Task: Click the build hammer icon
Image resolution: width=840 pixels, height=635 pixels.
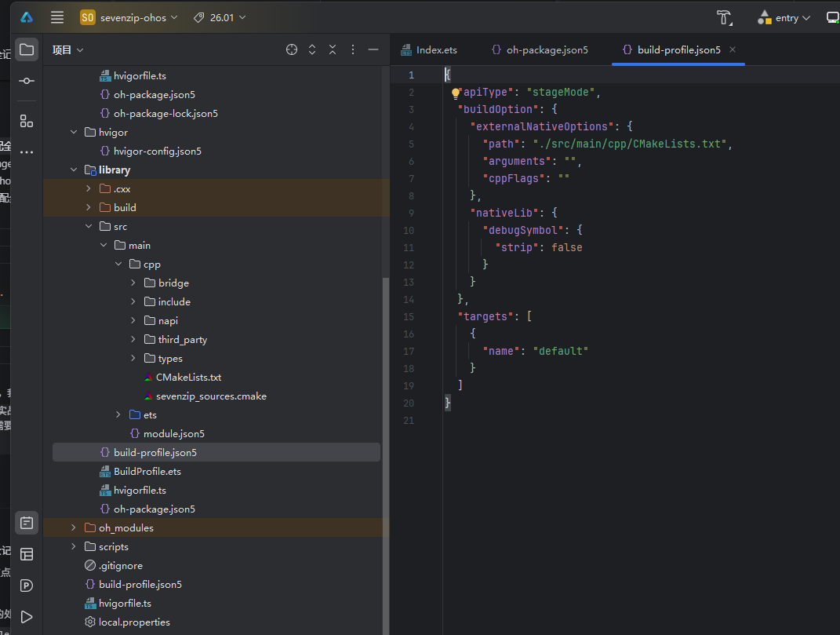Action: click(x=724, y=18)
